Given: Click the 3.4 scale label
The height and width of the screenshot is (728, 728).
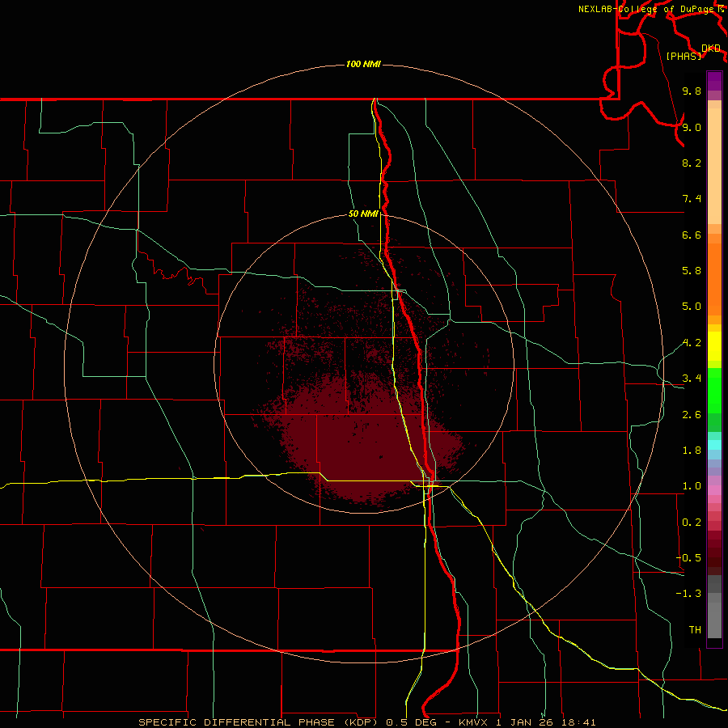Looking at the screenshot, I should [692, 379].
